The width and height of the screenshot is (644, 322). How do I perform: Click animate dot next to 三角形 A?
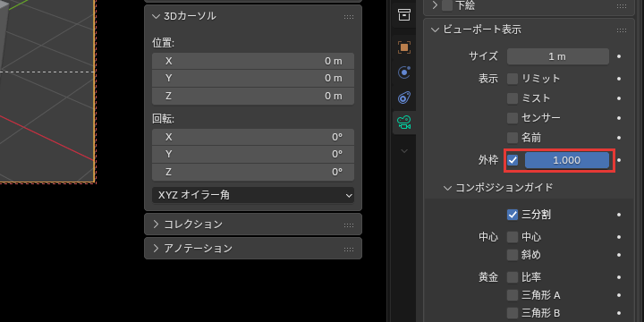coord(619,295)
